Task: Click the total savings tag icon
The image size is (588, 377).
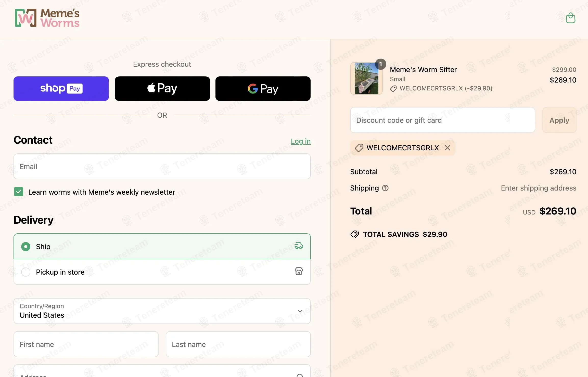Action: coord(355,234)
